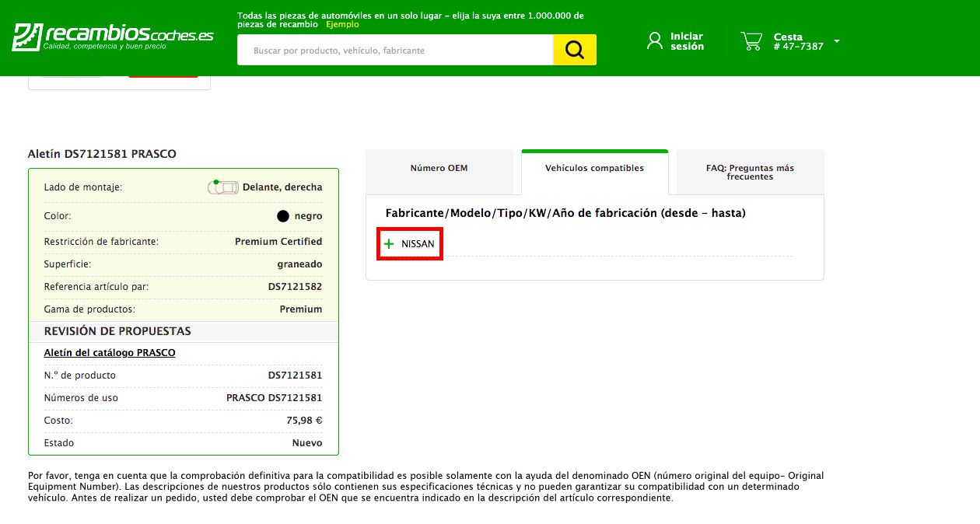Focus the product search input field

coord(395,50)
